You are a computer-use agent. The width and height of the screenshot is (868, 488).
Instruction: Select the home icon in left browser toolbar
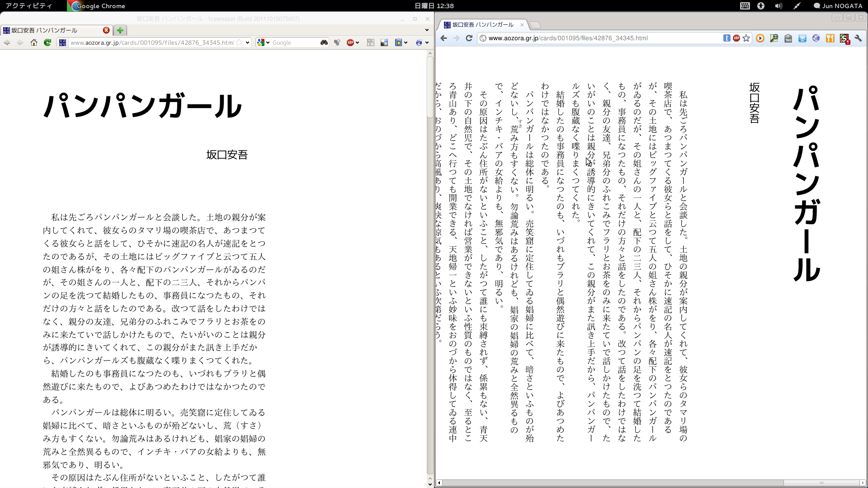pos(33,42)
